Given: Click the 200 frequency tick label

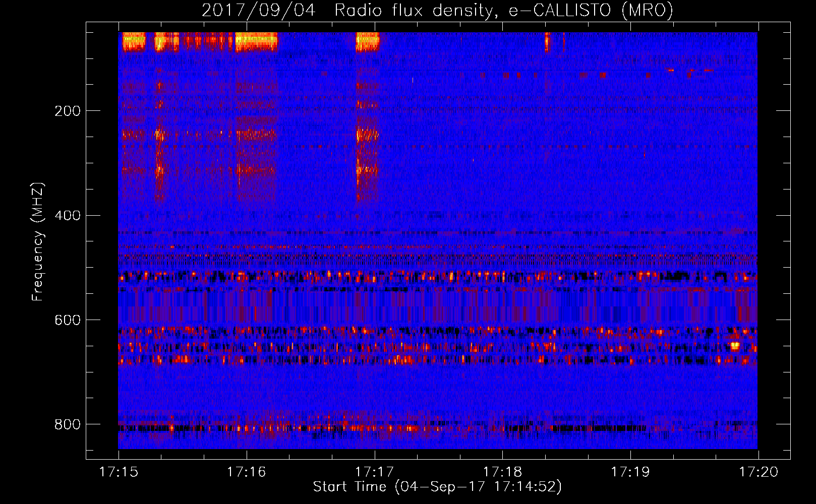Looking at the screenshot, I should 68,111.
